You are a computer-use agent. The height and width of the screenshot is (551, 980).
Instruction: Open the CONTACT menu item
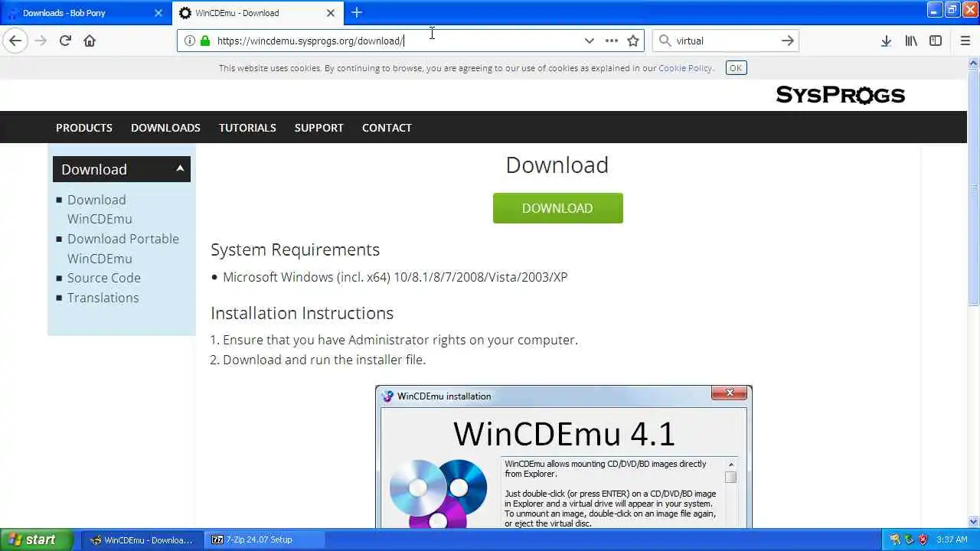387,128
